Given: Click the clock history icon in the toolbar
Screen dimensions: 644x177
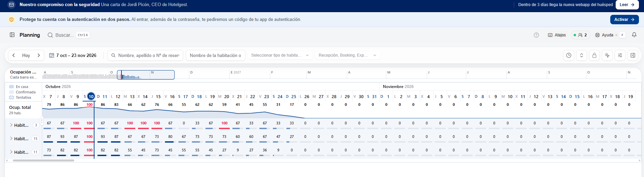Looking at the screenshot, I should 569,55.
